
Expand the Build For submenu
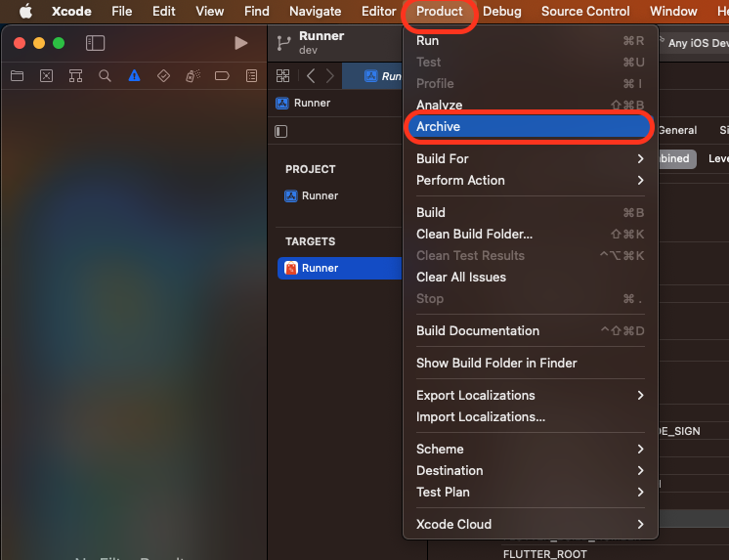click(530, 158)
